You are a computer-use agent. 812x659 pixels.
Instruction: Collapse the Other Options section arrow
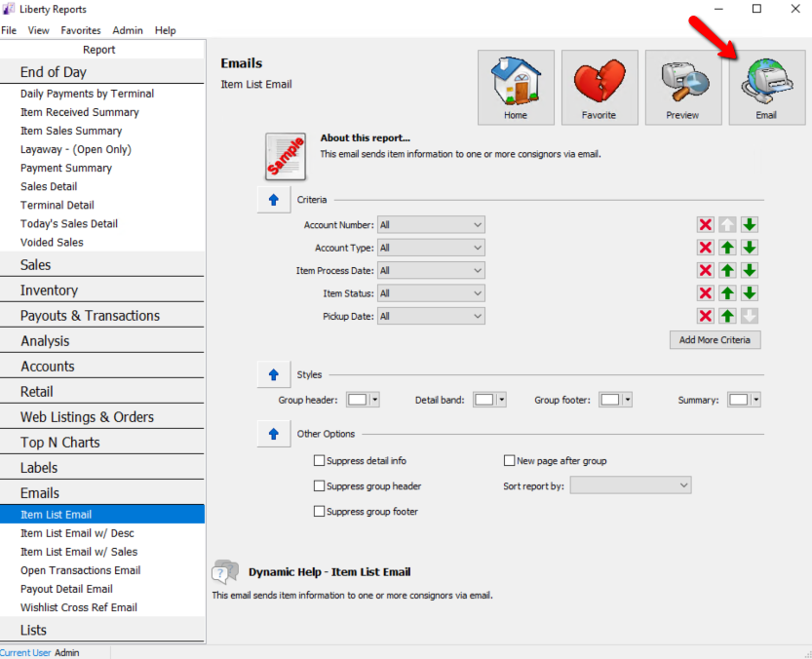(x=274, y=434)
